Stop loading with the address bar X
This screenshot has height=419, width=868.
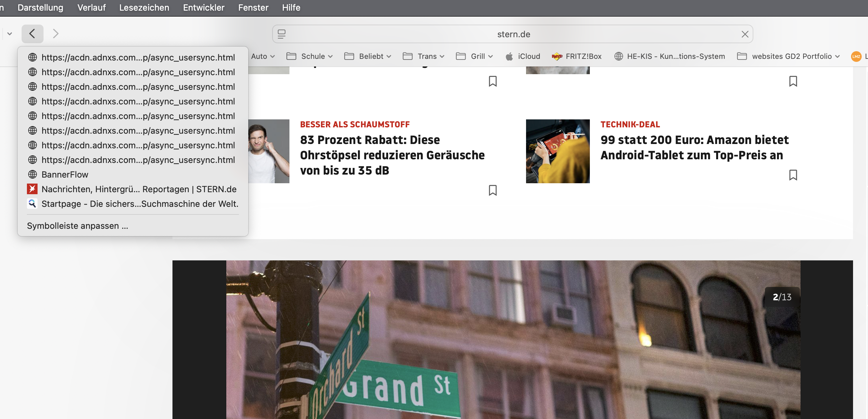pos(745,34)
